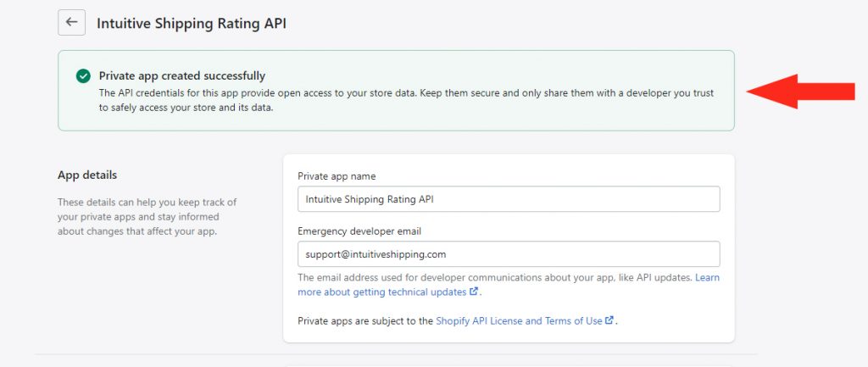Open Shopify API License and Terms of Use link

point(519,320)
